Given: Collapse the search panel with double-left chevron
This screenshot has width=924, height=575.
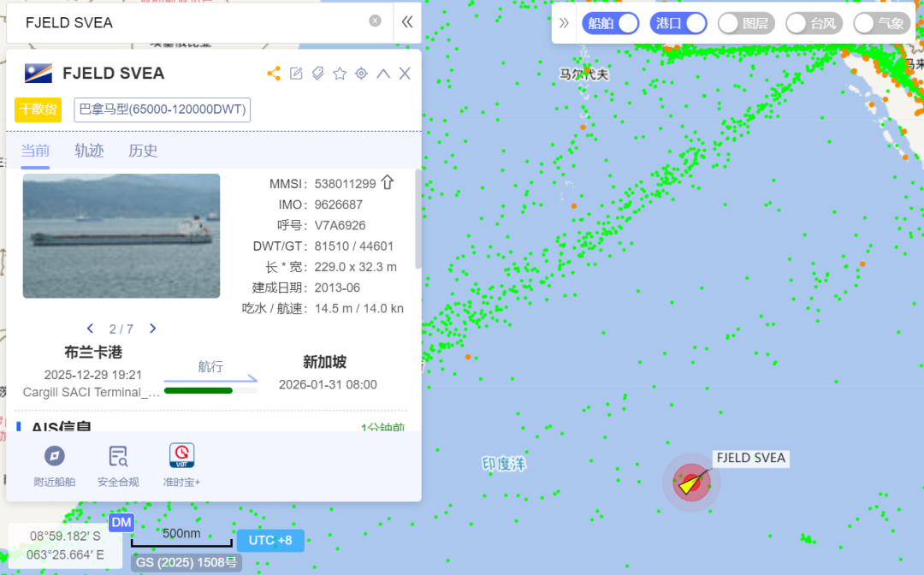Looking at the screenshot, I should pyautogui.click(x=407, y=21).
